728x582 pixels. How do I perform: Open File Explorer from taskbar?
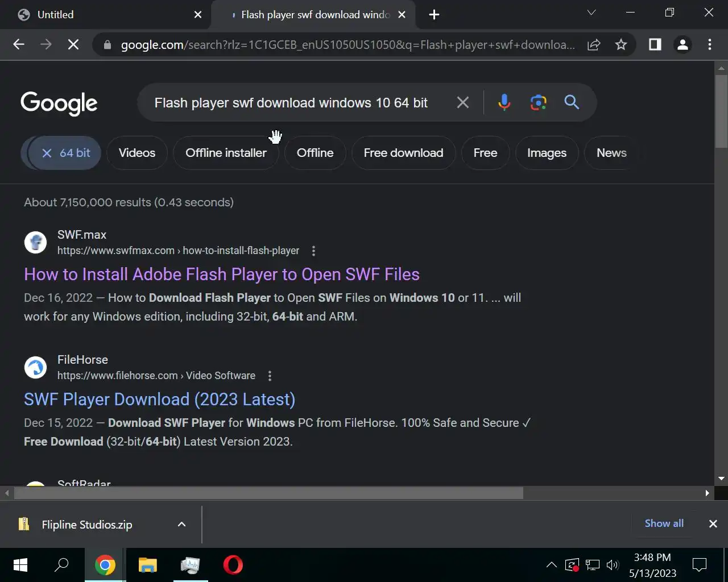(x=148, y=565)
